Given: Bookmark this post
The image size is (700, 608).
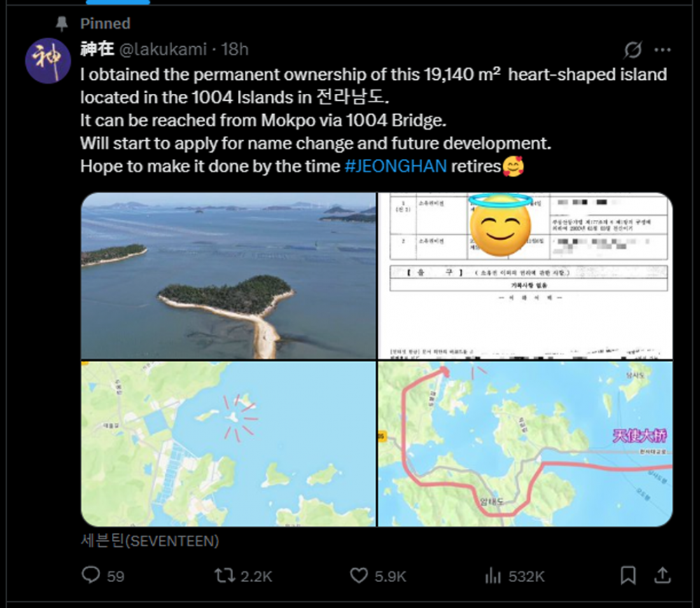Looking at the screenshot, I should (628, 576).
